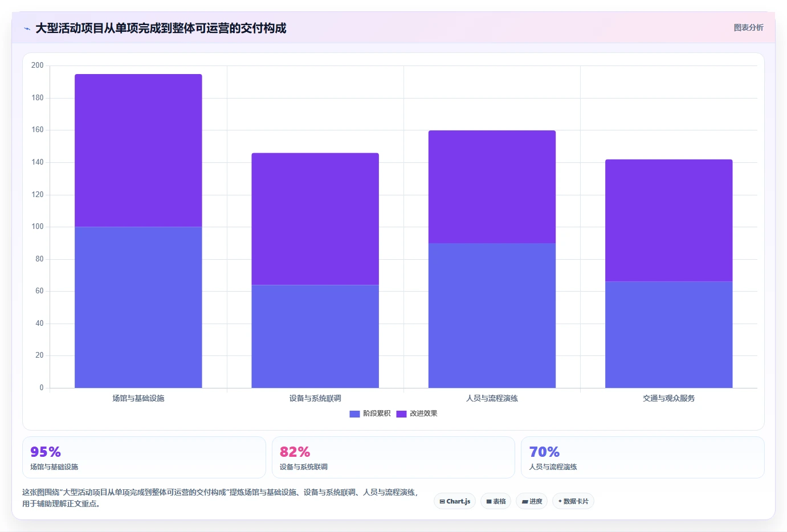
Task: Click the 改进效果 legend text
Action: pyautogui.click(x=423, y=414)
